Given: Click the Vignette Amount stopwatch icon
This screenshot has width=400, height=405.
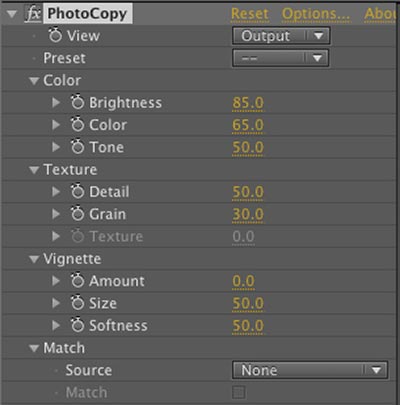Looking at the screenshot, I should point(77,281).
